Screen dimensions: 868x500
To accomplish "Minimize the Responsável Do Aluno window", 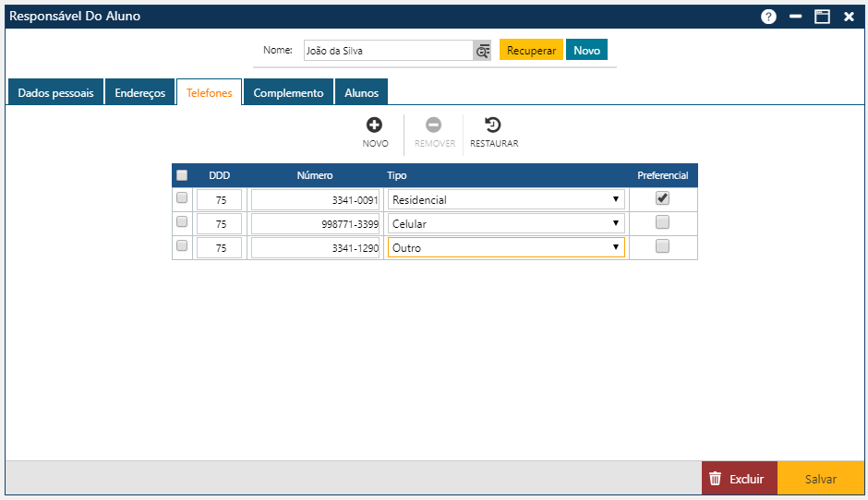I will tap(795, 17).
